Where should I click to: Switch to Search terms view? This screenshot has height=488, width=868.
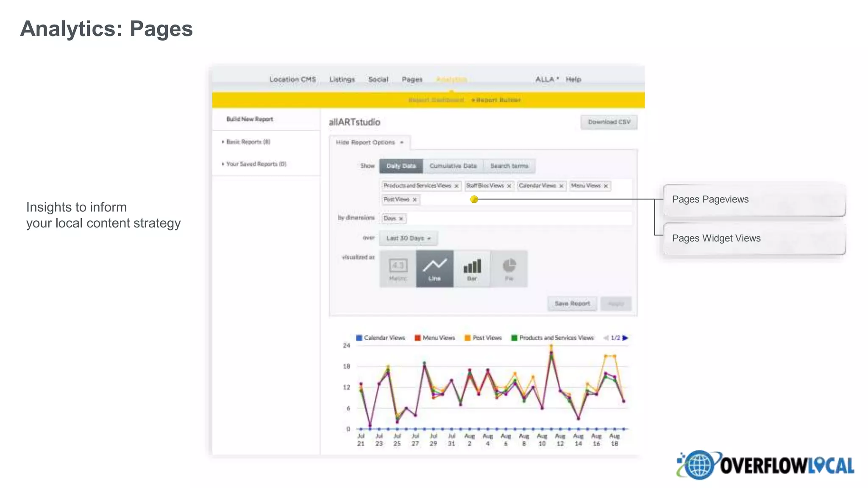tap(509, 166)
